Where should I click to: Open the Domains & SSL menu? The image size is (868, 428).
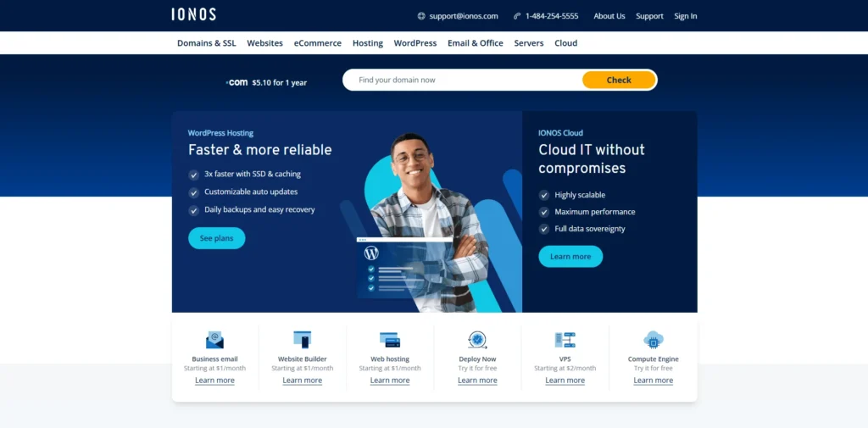click(207, 43)
